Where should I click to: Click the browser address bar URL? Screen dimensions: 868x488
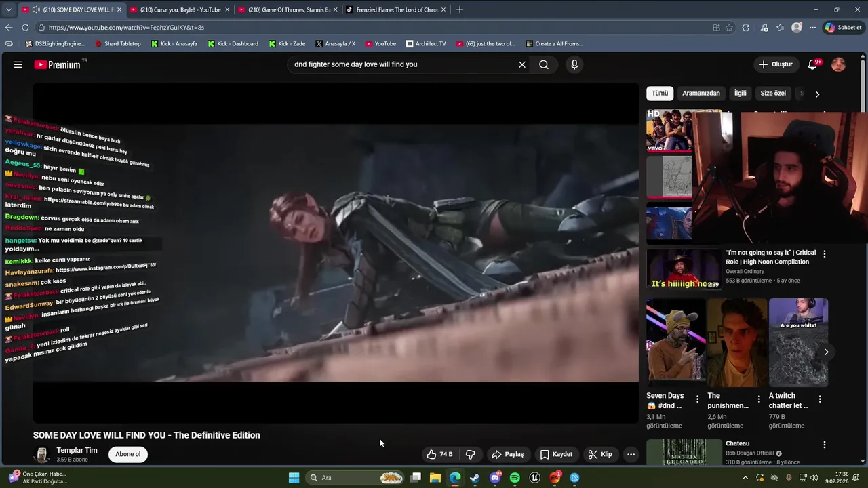pos(126,28)
